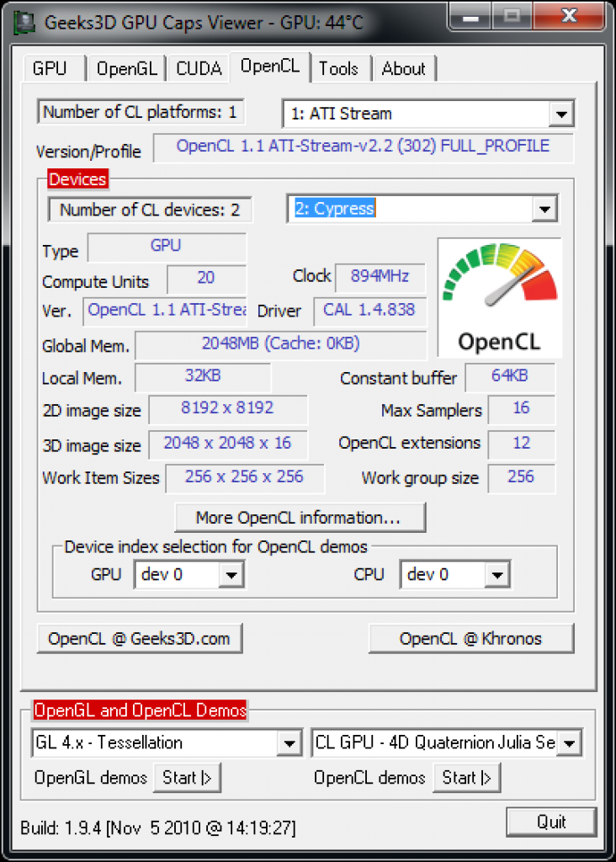Select the OpenCL tab
Image resolution: width=616 pixels, height=862 pixels.
[270, 67]
